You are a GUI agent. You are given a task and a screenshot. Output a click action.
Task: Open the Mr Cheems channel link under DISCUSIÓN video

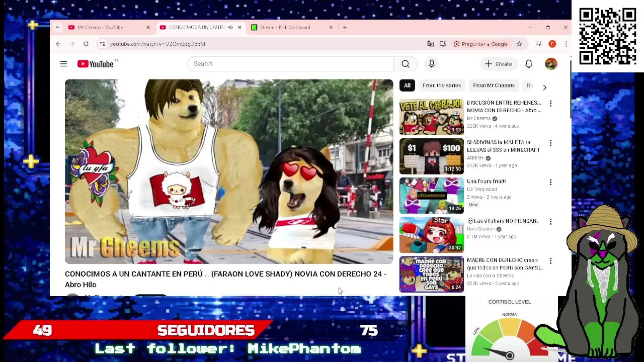[478, 118]
